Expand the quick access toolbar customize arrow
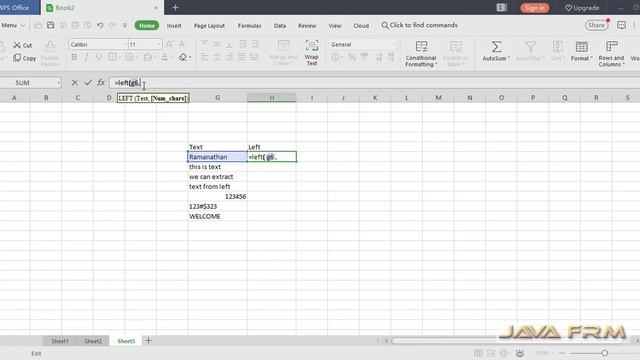 (124, 25)
